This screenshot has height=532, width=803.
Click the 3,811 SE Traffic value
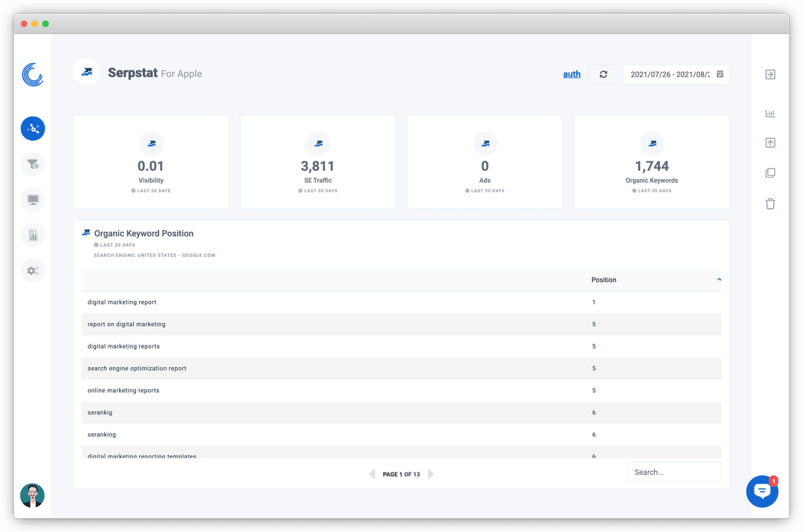[317, 166]
